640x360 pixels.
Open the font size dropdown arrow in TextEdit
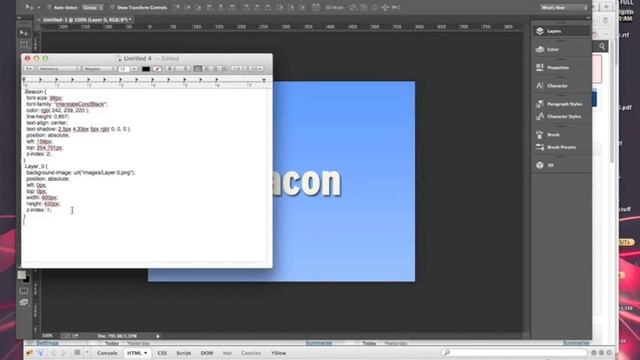[x=134, y=69]
